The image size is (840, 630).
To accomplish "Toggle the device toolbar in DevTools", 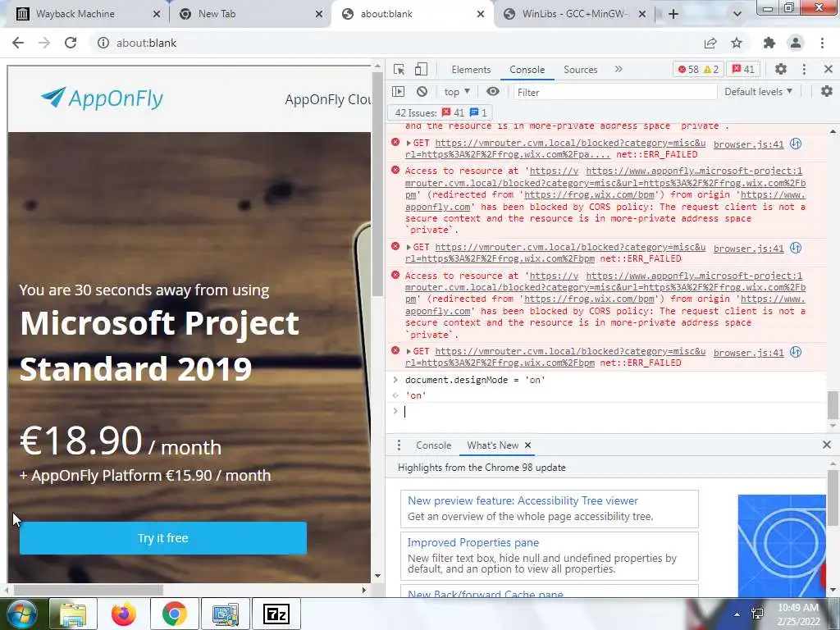I will [421, 69].
